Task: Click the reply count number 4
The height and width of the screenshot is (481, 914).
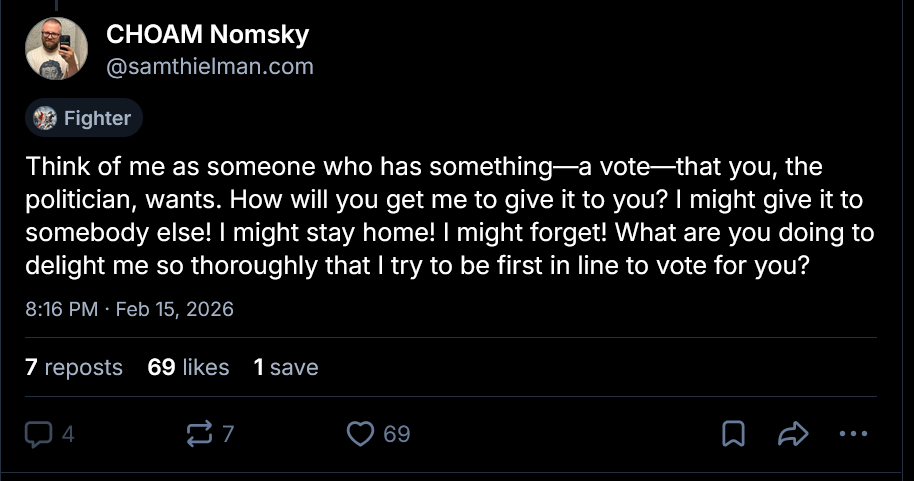Action: click(68, 434)
